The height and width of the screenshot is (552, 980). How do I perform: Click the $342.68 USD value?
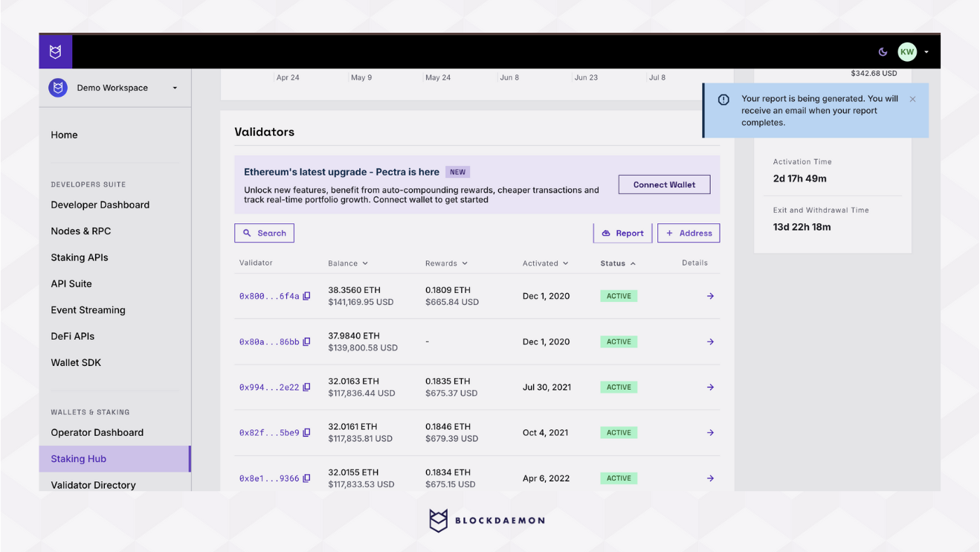click(874, 74)
